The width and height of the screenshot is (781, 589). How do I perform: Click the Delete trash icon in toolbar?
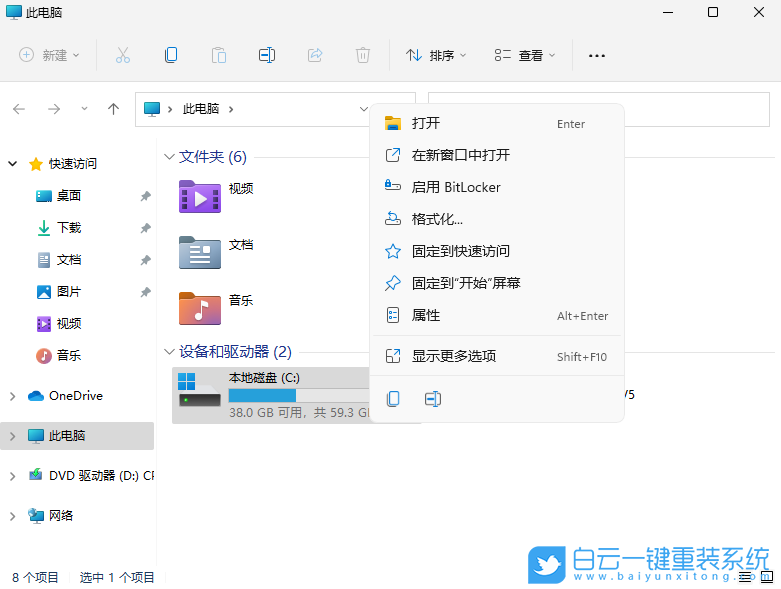tap(363, 55)
